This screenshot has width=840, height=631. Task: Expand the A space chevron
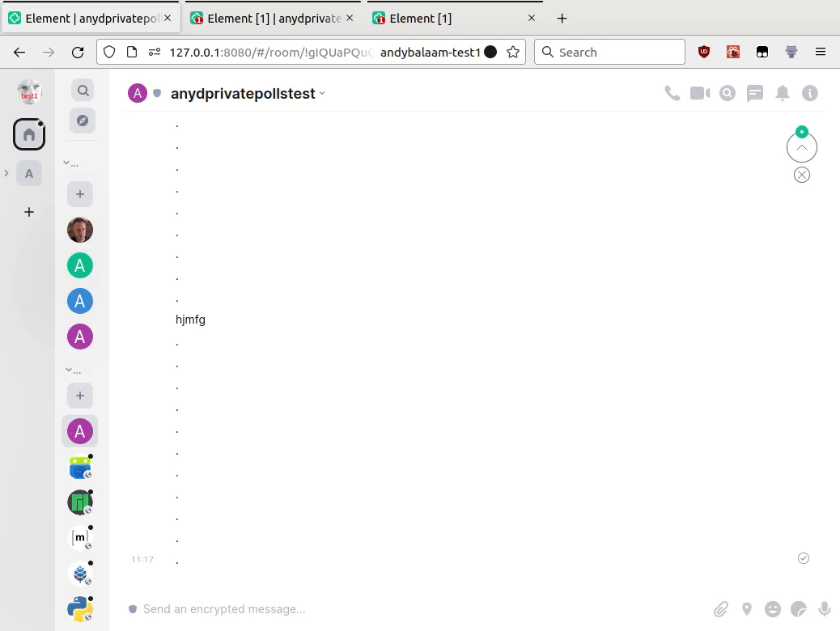(6, 173)
